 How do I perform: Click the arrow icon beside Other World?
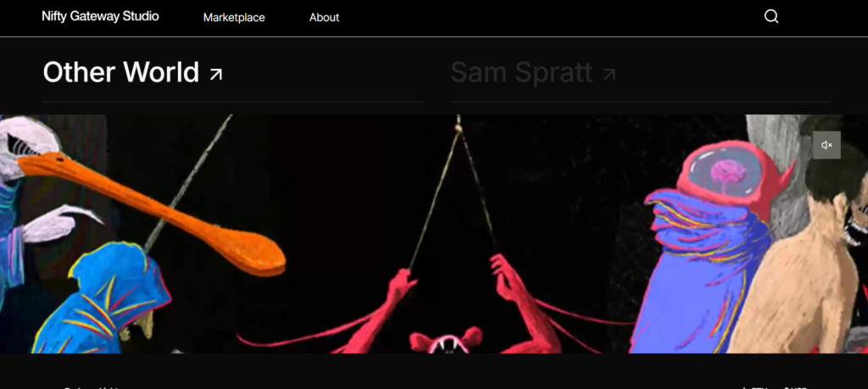[x=216, y=74]
